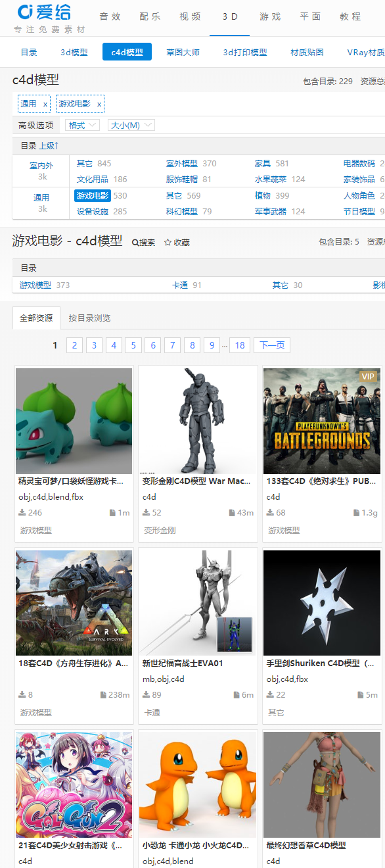Remove the 通用 filter tag via its x
The image size is (385, 868).
coord(45,104)
